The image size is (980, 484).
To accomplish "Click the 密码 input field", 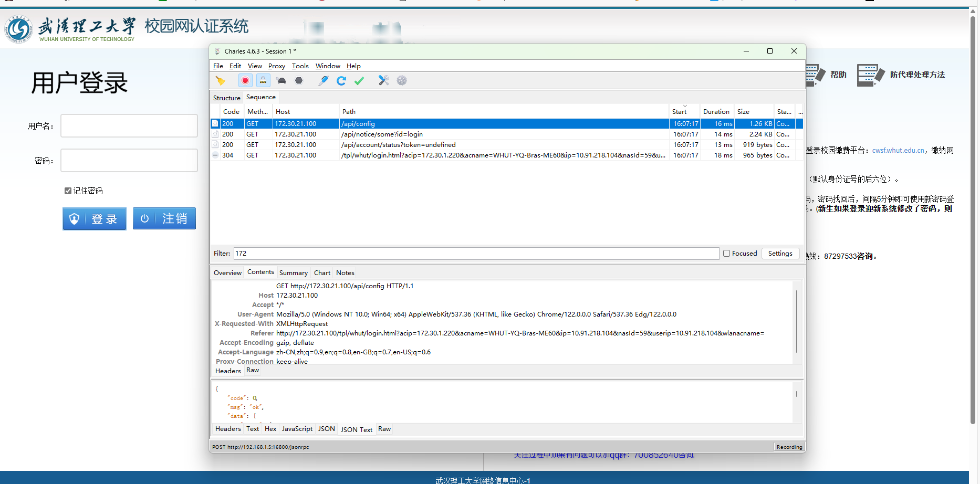I will click(x=129, y=161).
